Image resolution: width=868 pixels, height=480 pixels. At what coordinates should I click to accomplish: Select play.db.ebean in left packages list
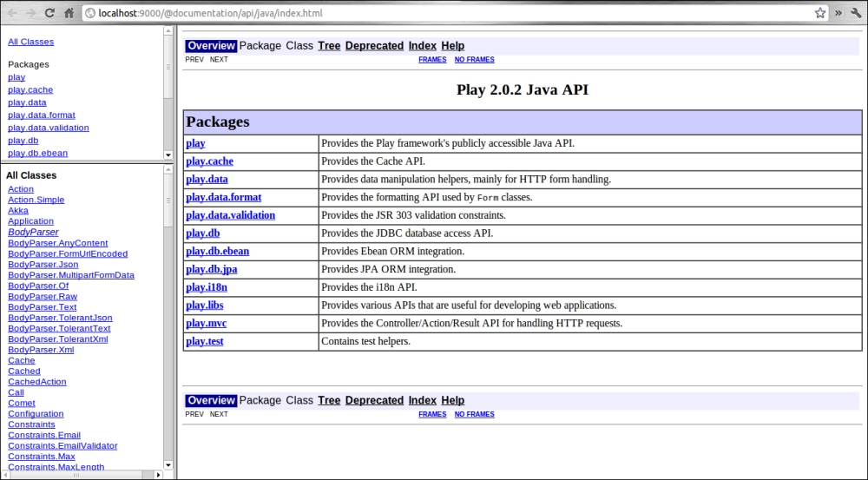37,154
